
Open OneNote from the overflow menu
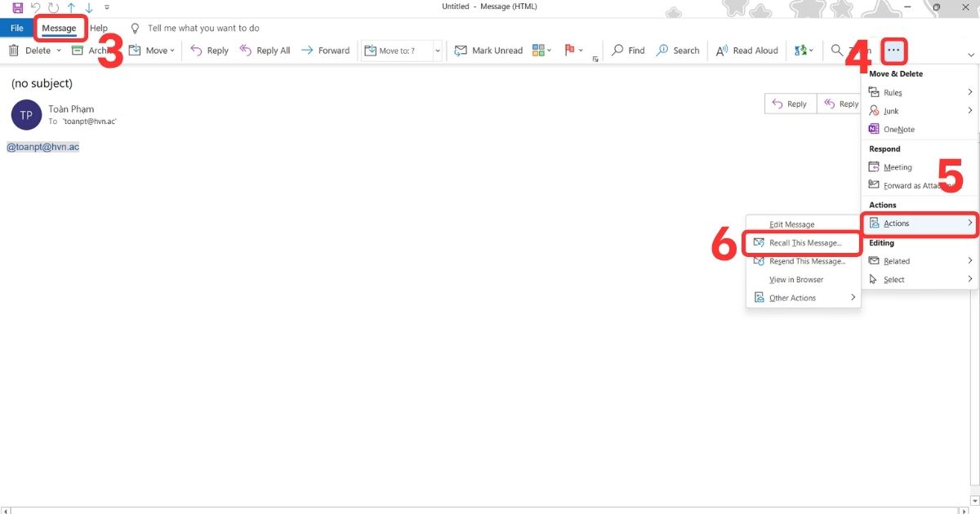[898, 129]
